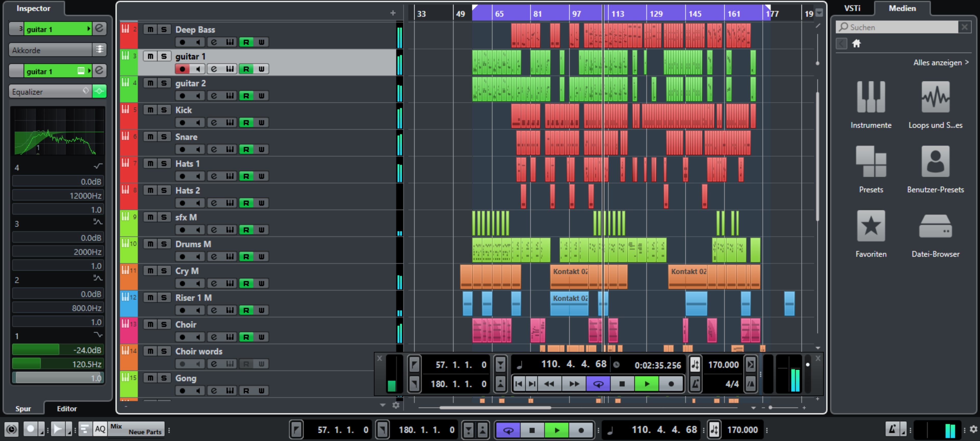Image resolution: width=980 pixels, height=441 pixels.
Task: Go to media home icon
Action: (856, 44)
